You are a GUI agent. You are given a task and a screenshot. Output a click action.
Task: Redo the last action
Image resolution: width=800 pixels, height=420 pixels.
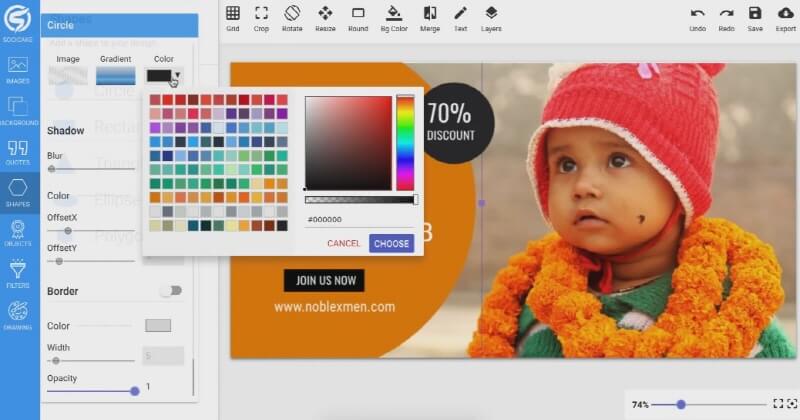[x=726, y=18]
